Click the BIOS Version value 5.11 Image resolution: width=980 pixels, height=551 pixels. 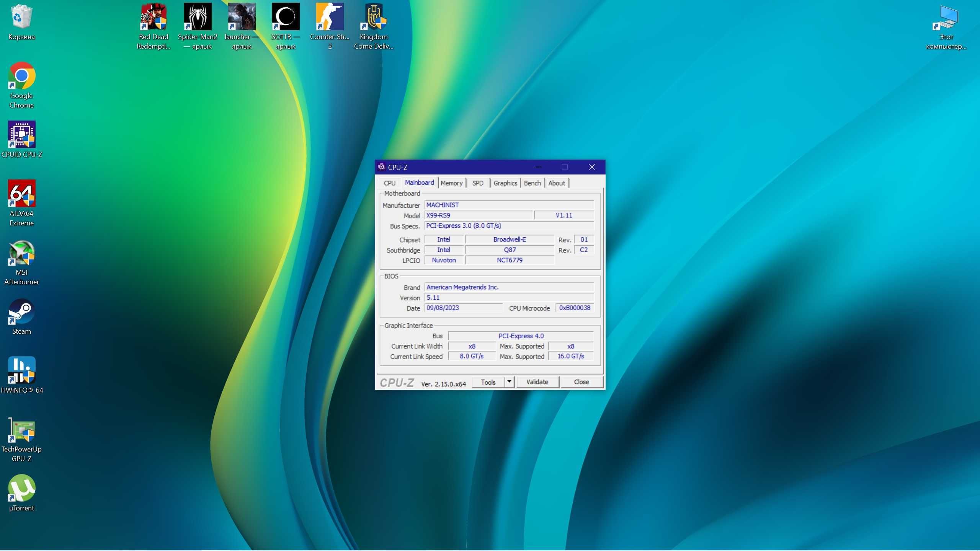[509, 298]
